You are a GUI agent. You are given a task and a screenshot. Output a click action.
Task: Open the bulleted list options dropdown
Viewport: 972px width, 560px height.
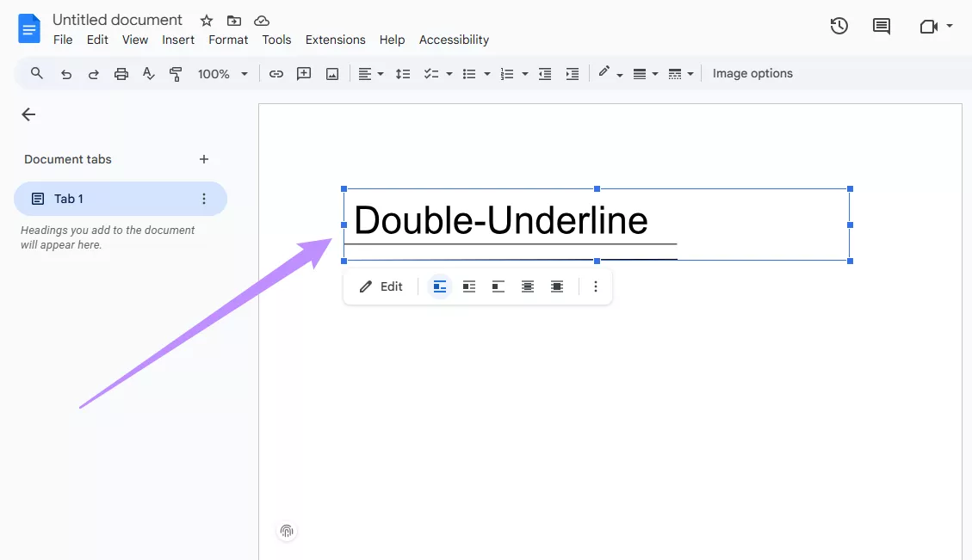click(x=487, y=73)
